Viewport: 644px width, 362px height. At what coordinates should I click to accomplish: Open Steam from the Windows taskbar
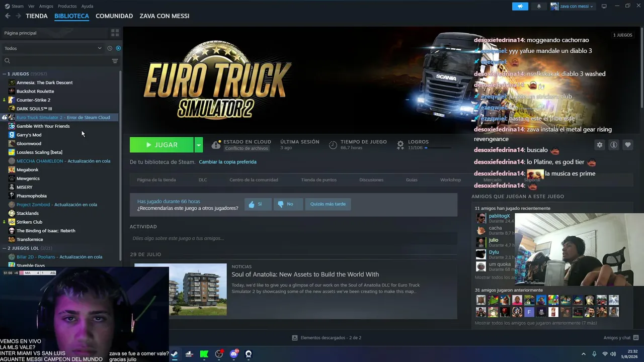[x=174, y=354]
